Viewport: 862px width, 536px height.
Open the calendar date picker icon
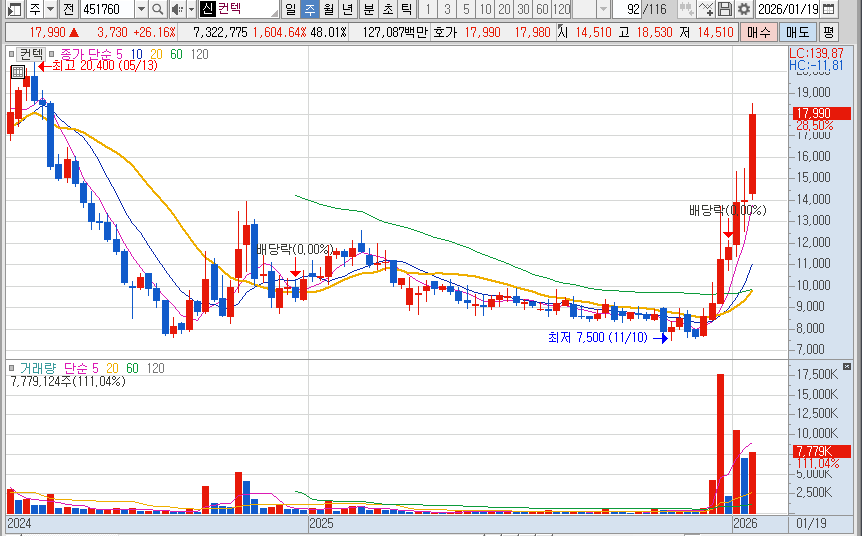pyautogui.click(x=828, y=9)
